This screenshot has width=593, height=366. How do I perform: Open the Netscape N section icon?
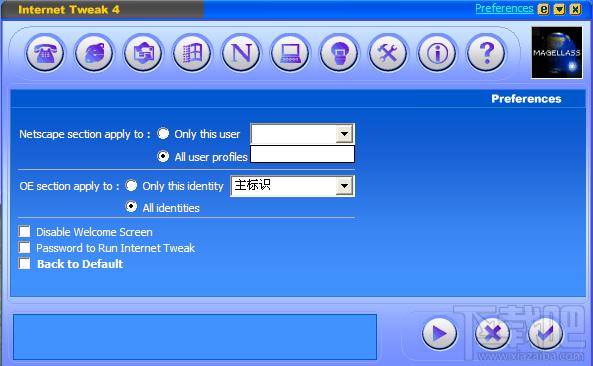241,53
